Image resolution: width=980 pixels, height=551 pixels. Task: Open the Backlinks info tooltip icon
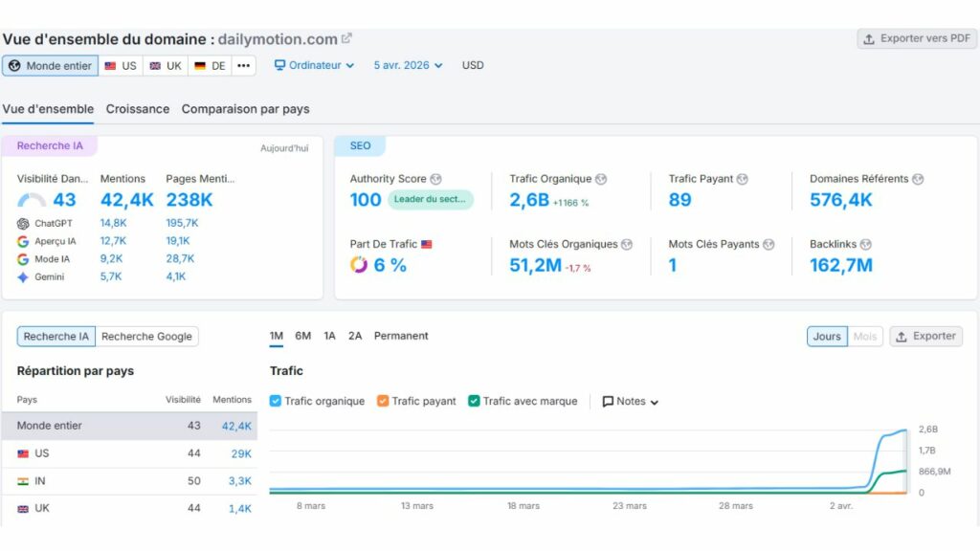click(866, 244)
